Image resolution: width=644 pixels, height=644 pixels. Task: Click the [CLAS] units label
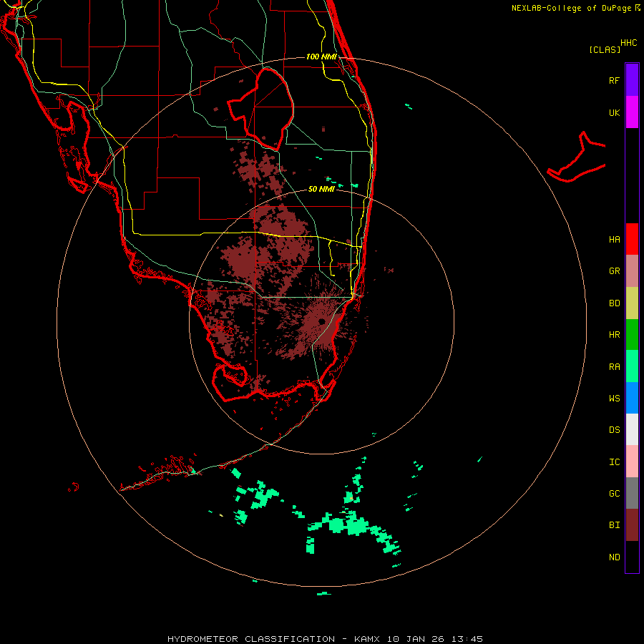[x=605, y=49]
